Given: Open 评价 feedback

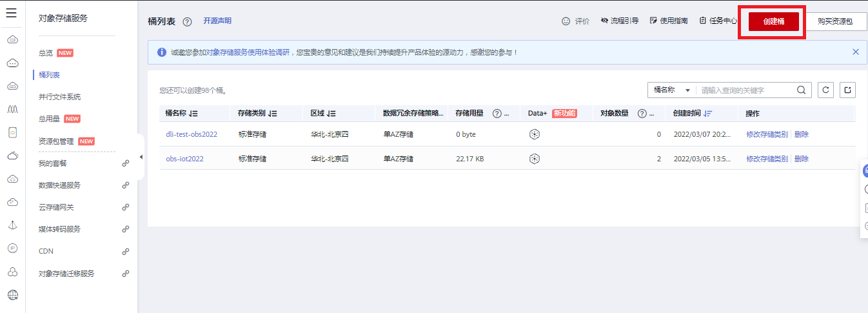Looking at the screenshot, I should (x=576, y=21).
